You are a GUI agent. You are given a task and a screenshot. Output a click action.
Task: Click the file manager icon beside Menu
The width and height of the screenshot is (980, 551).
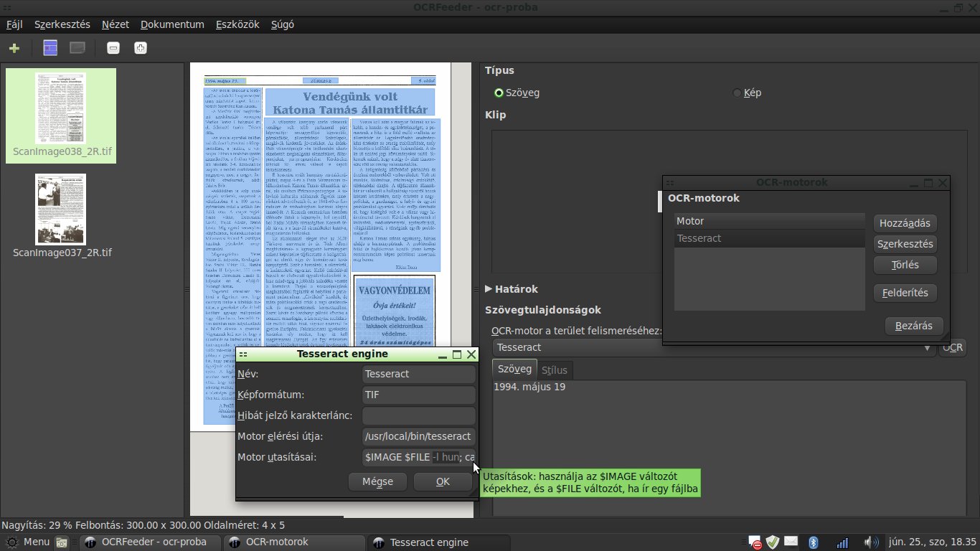[62, 542]
